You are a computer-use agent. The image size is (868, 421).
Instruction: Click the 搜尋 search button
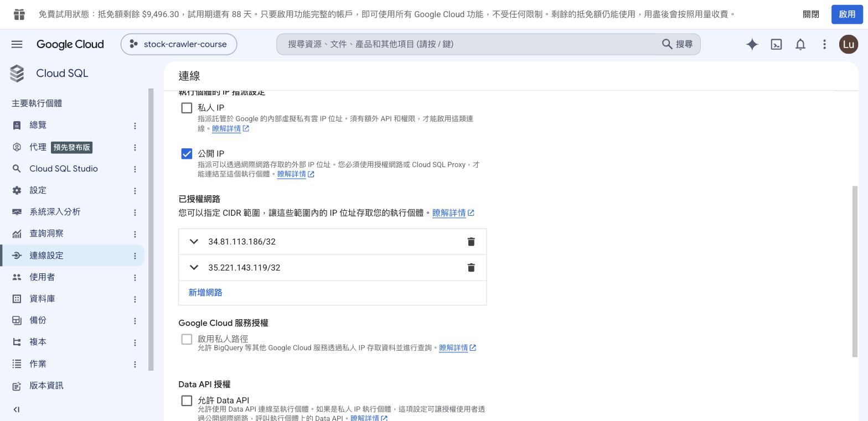point(678,44)
